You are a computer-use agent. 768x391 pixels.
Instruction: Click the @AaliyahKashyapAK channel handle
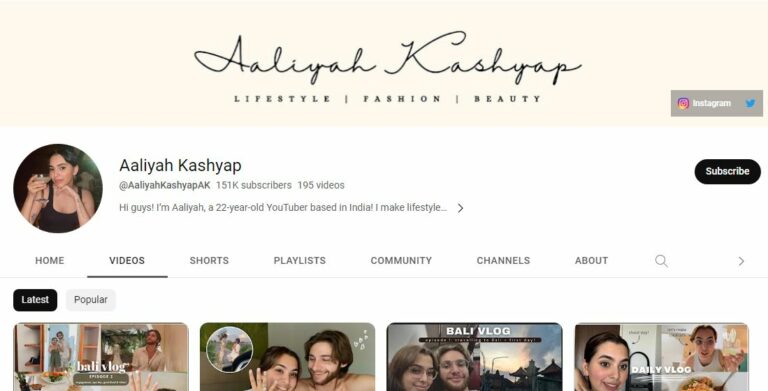click(x=165, y=185)
